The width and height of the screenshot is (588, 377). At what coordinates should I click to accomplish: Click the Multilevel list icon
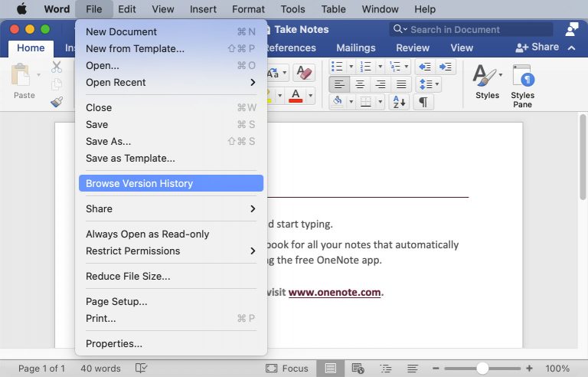click(395, 67)
